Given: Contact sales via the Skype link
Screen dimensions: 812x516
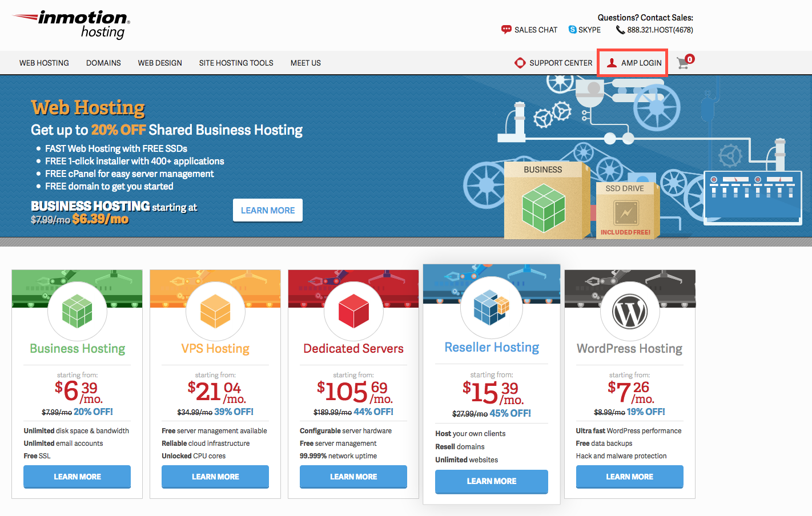Looking at the screenshot, I should click(x=585, y=30).
